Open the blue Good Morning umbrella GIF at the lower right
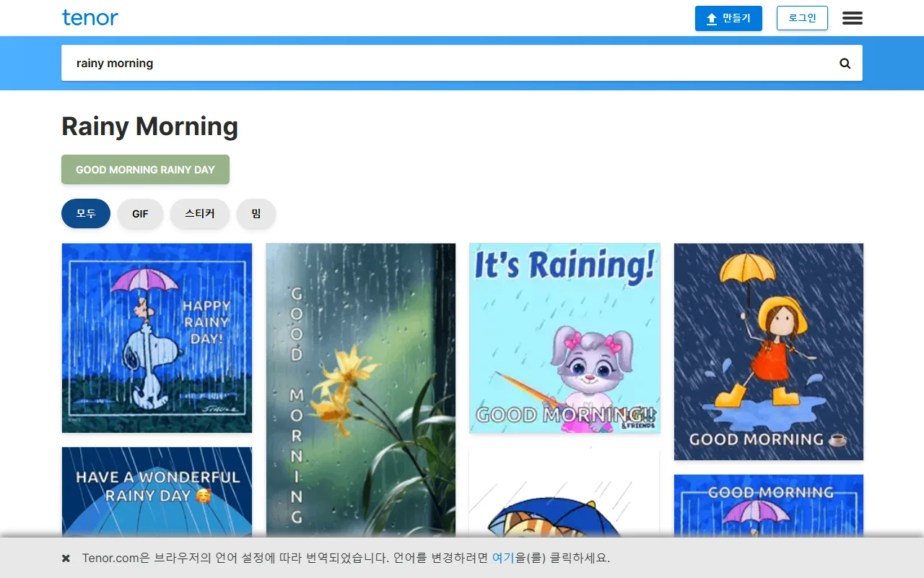924x578 pixels. pos(769,506)
